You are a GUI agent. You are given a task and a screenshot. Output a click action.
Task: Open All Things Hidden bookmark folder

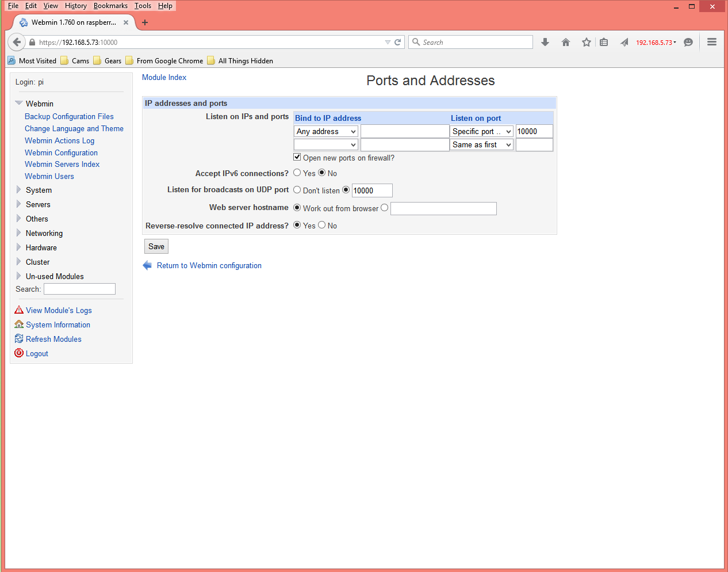point(240,60)
